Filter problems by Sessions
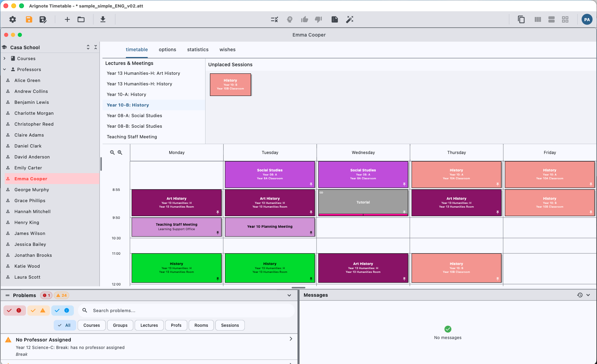The image size is (597, 364). (x=230, y=325)
